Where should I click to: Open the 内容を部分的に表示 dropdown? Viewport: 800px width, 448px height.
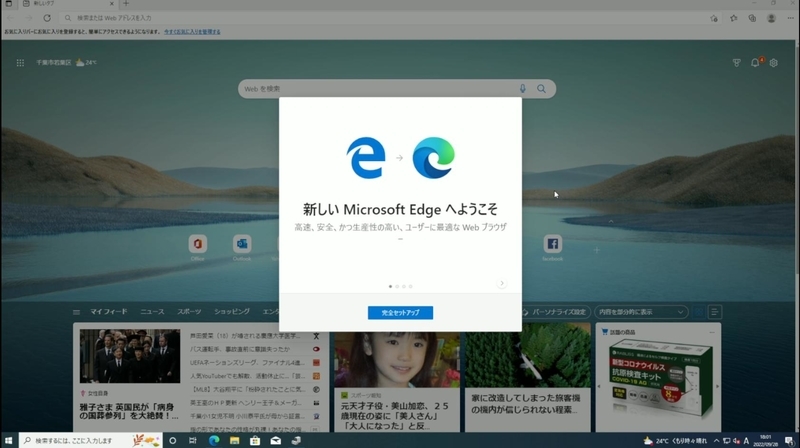coord(641,312)
